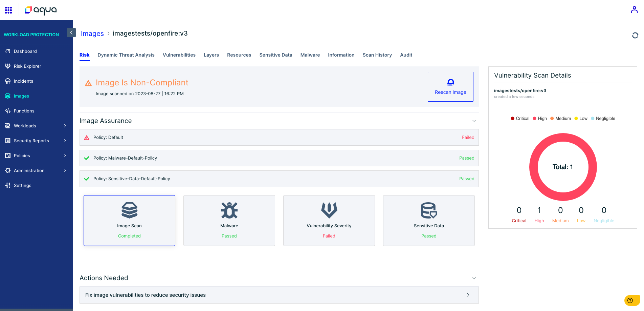Click the Default policy failed warning icon
The height and width of the screenshot is (311, 644).
pos(87,138)
